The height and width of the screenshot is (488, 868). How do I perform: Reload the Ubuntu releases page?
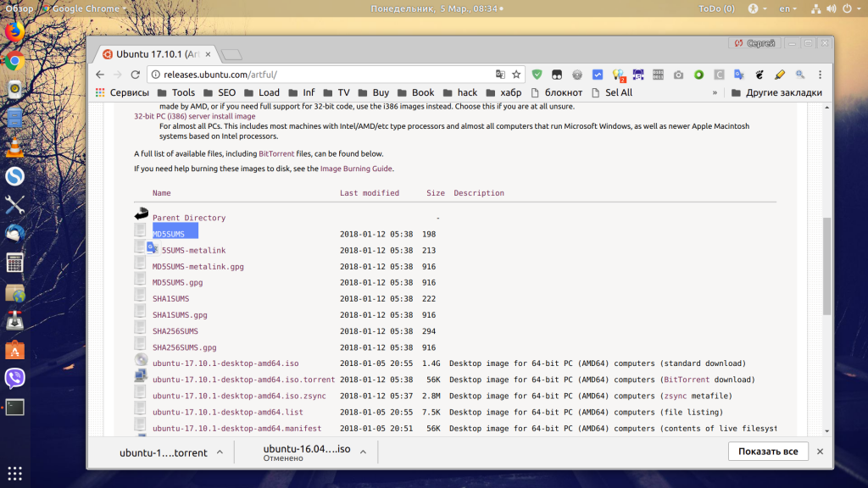(135, 75)
